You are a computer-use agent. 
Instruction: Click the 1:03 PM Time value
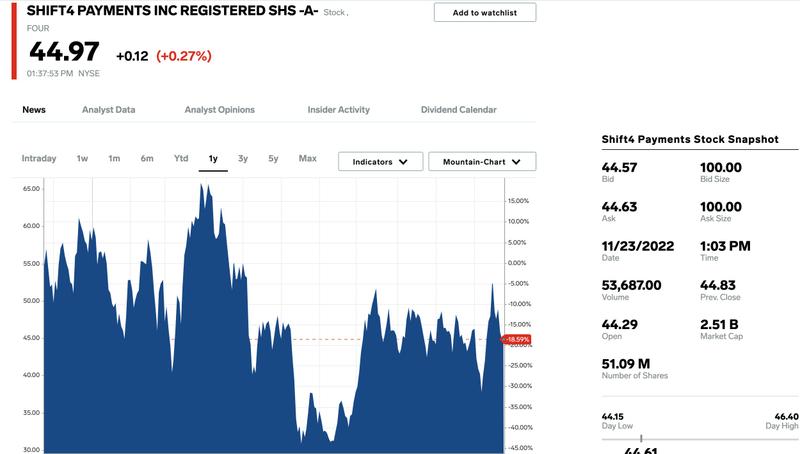point(725,246)
